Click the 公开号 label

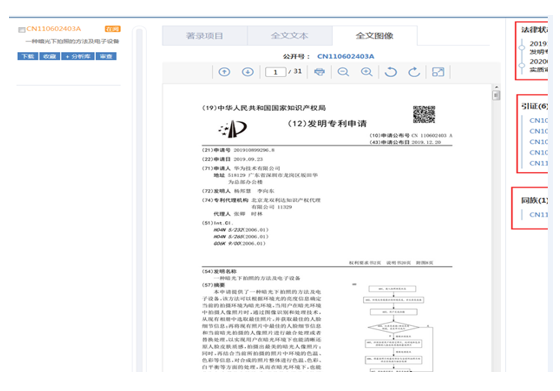click(296, 56)
